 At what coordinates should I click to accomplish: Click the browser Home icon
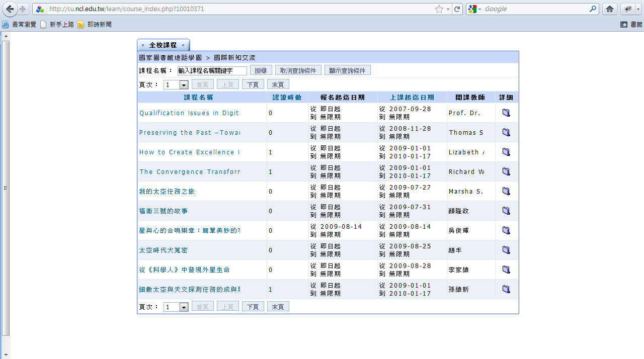click(610, 9)
